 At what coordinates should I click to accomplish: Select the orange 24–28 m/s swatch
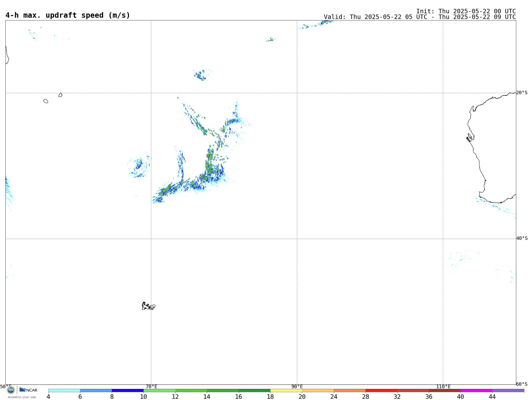(350, 390)
